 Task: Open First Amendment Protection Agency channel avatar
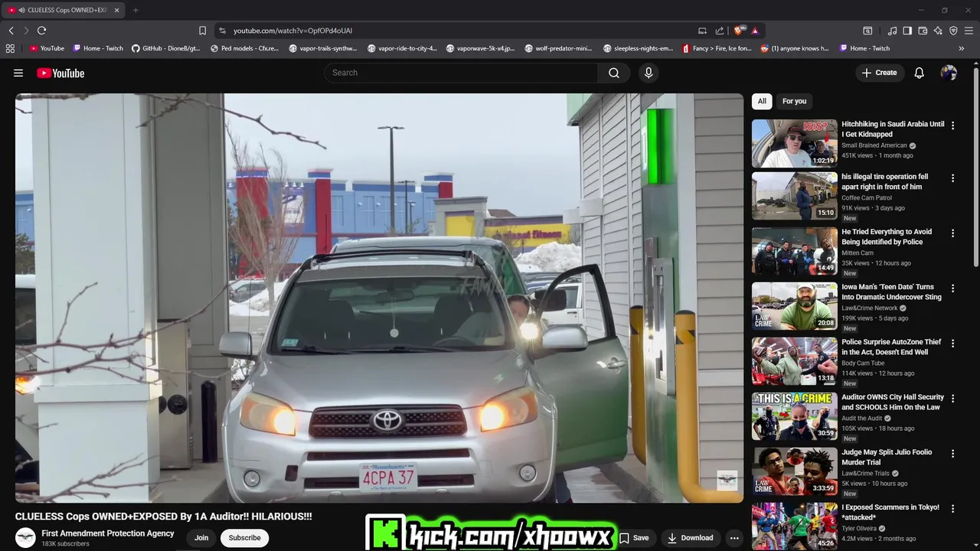click(x=25, y=537)
